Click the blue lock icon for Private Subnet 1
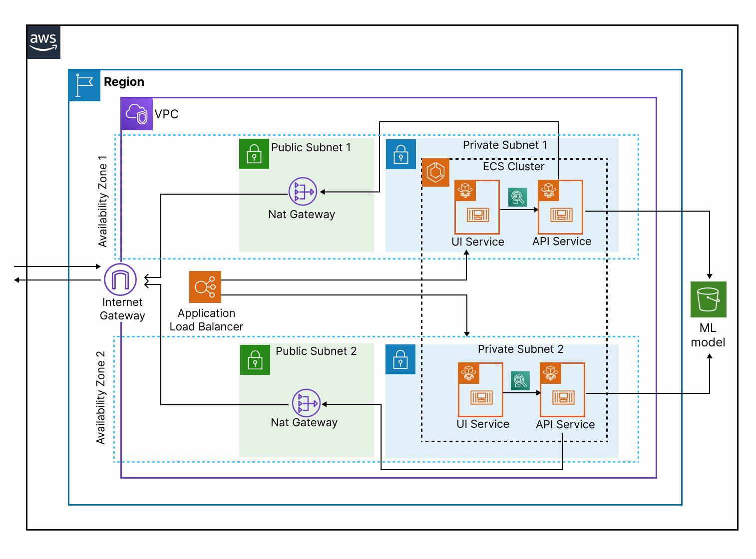The height and width of the screenshot is (559, 756). [x=400, y=154]
